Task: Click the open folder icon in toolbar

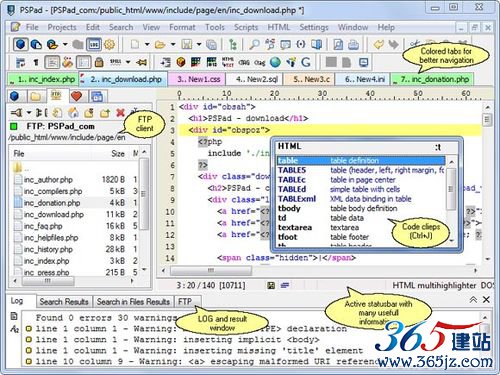Action: pos(160,44)
